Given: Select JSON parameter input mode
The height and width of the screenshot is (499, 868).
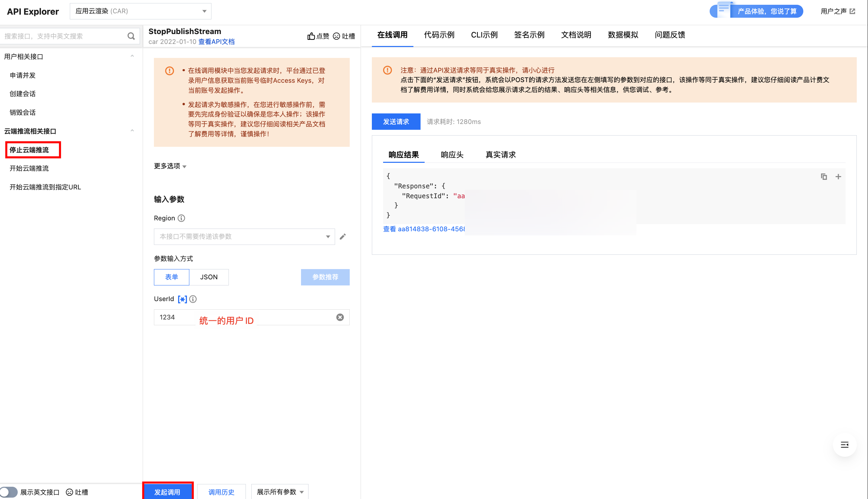Looking at the screenshot, I should (x=209, y=277).
